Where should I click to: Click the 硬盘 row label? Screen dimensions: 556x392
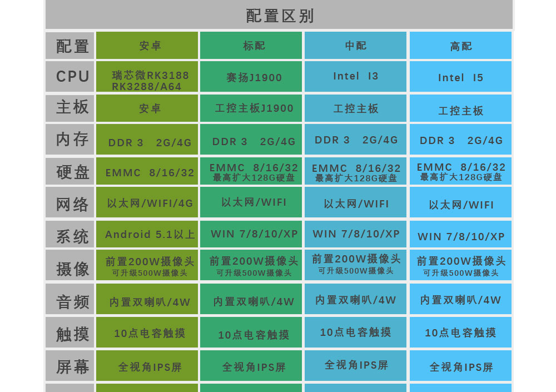click(x=70, y=171)
